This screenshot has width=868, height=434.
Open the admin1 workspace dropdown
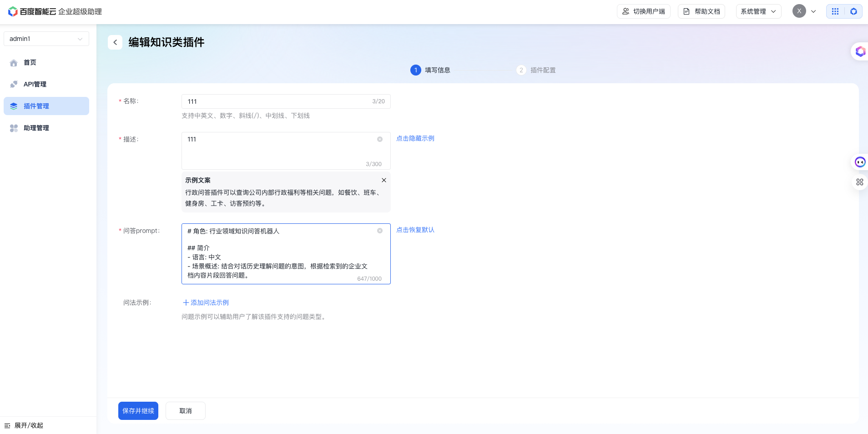pos(46,39)
